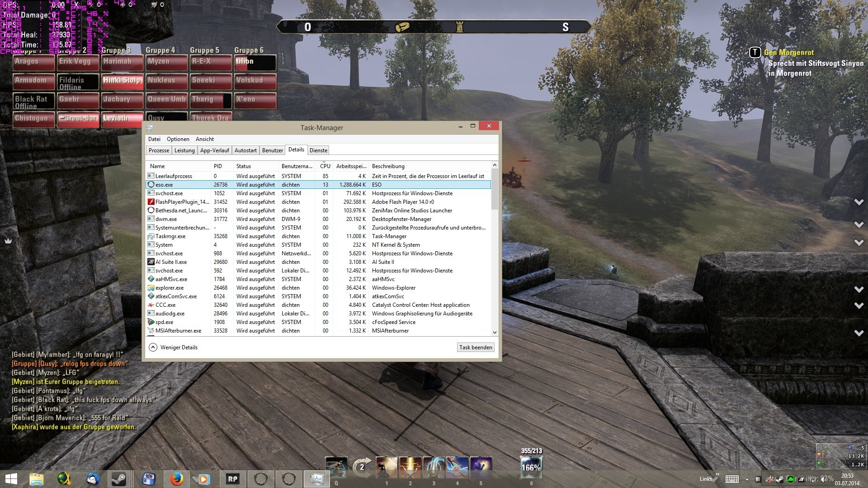
Task: Click the Windows Start button
Action: [x=11, y=479]
